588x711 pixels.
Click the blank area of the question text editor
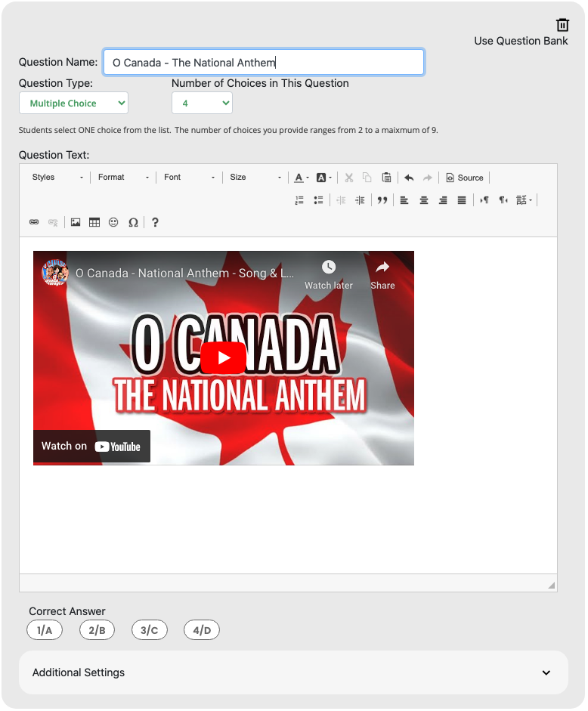pos(288,521)
